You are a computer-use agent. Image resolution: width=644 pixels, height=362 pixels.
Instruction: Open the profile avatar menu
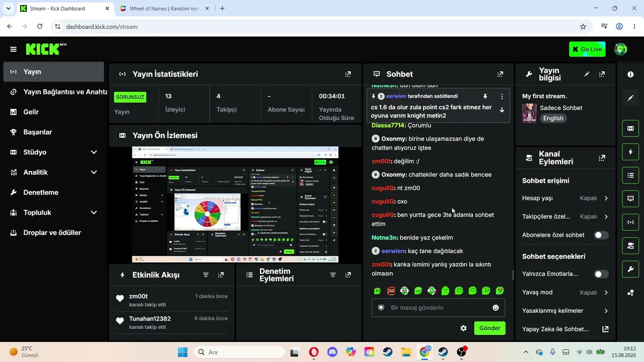pyautogui.click(x=620, y=49)
